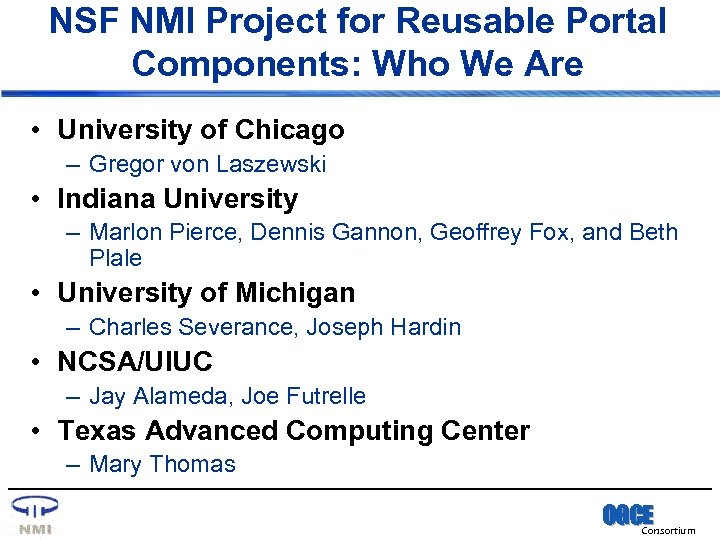Click the word Plale
720x540 pixels.
pos(116,258)
